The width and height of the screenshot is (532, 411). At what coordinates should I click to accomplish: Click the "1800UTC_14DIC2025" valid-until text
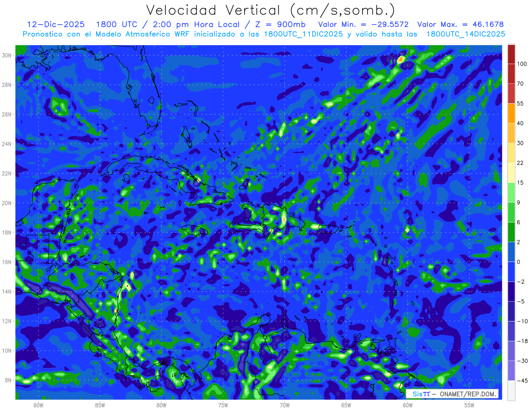click(465, 34)
